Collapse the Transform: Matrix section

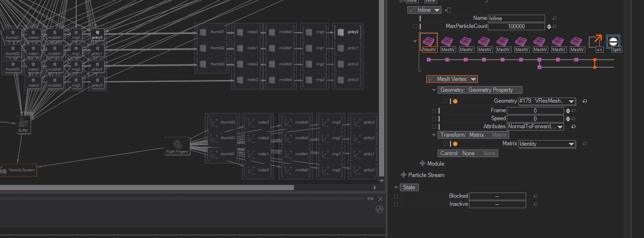click(434, 135)
